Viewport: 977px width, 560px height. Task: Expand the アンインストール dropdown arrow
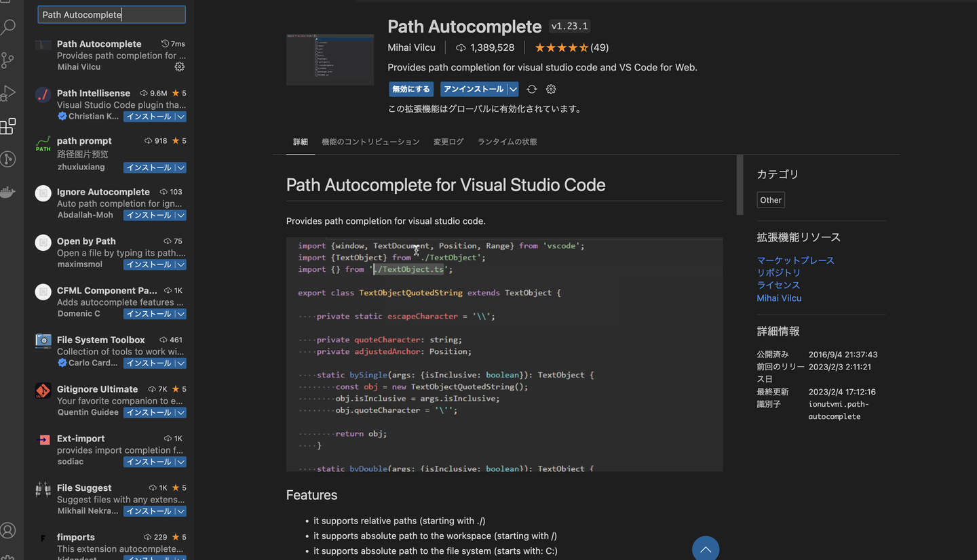tap(514, 89)
